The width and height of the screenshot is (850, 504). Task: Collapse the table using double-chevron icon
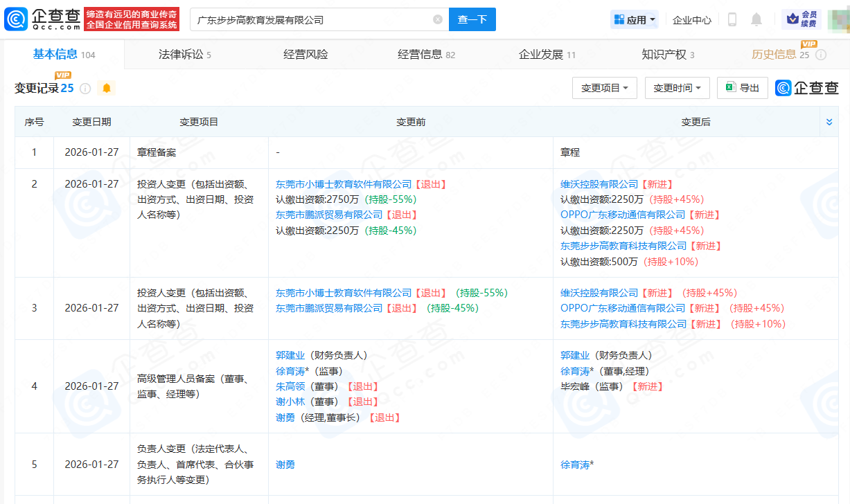pyautogui.click(x=829, y=122)
